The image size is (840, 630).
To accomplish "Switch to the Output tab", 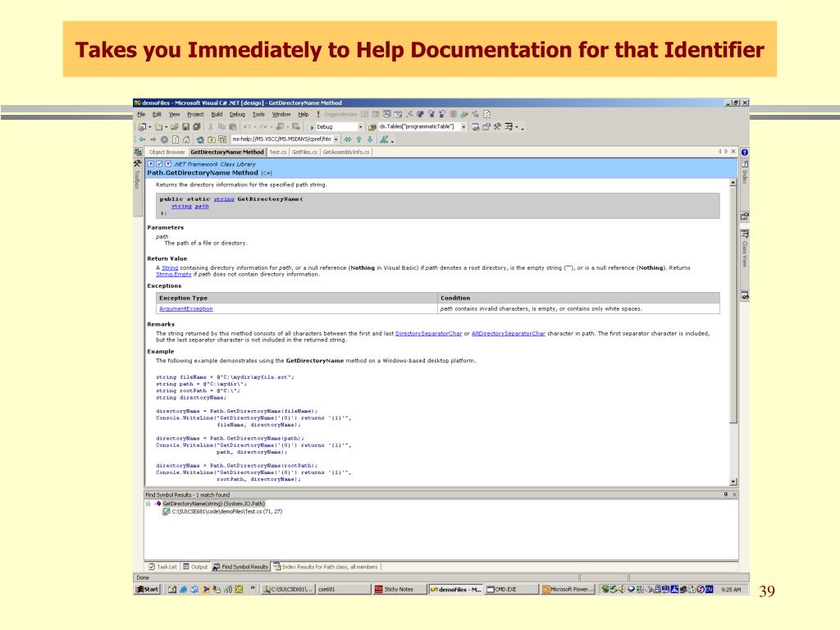I will click(195, 567).
